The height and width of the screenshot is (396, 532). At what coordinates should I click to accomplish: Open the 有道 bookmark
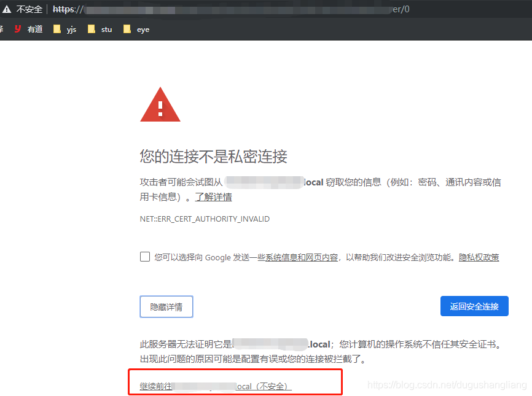pyautogui.click(x=28, y=29)
